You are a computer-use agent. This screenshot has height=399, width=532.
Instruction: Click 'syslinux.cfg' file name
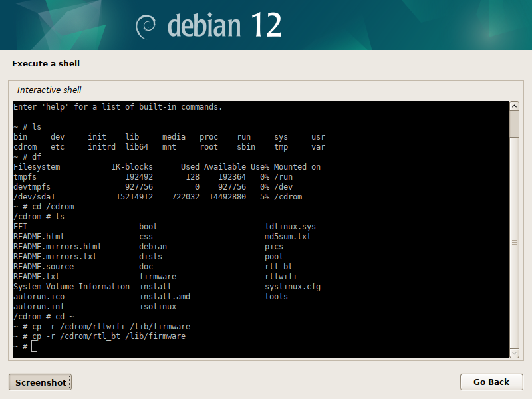click(293, 287)
